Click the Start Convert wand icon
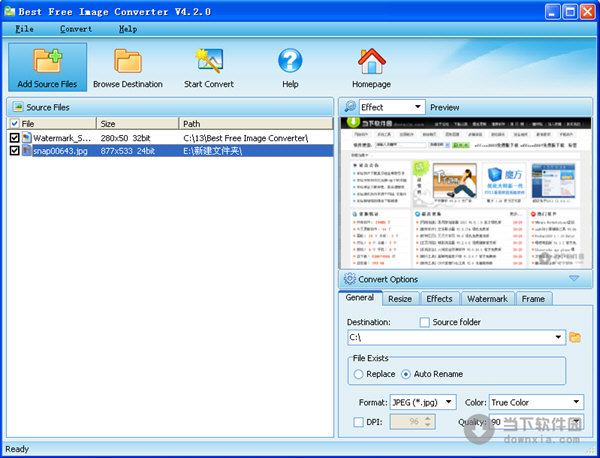This screenshot has width=600, height=458. (x=209, y=60)
